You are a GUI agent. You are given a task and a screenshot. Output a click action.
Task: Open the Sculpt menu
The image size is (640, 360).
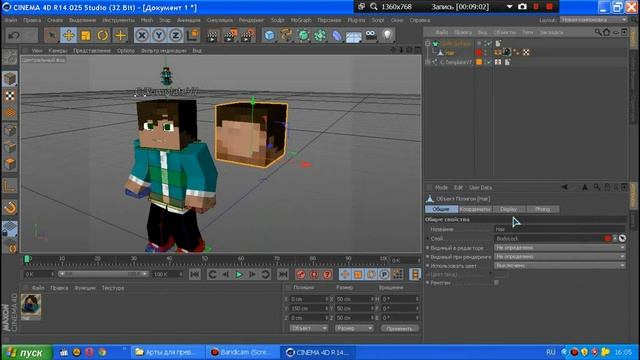click(x=278, y=20)
